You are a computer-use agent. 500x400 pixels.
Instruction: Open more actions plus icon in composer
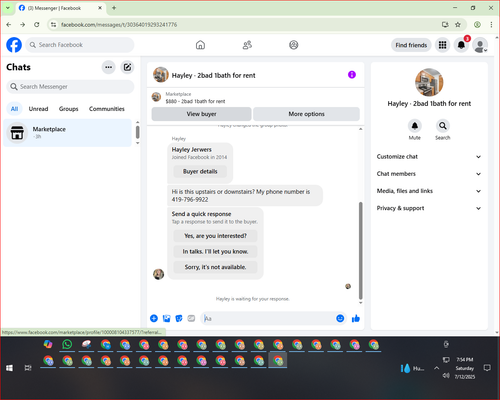click(154, 318)
